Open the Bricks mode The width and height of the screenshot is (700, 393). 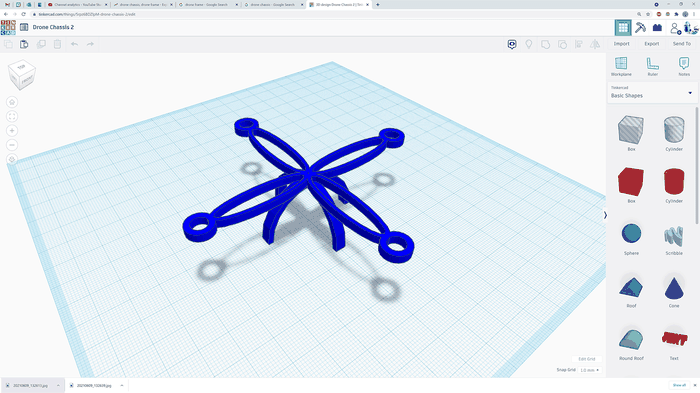click(657, 27)
